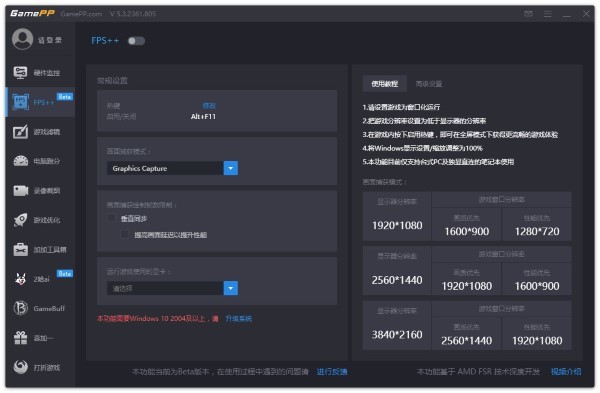Open the 喜加一 gift box section
The image size is (600, 393).
tap(40, 338)
